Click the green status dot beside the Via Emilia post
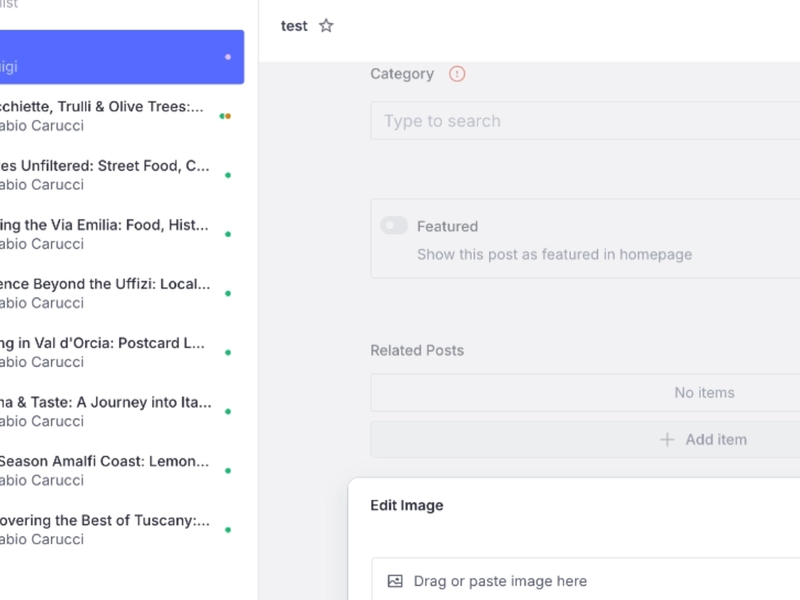This screenshot has width=800, height=600. (x=228, y=234)
